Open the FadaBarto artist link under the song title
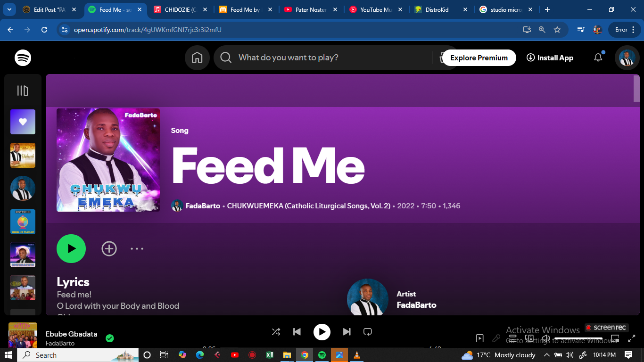644x362 pixels. [203, 206]
